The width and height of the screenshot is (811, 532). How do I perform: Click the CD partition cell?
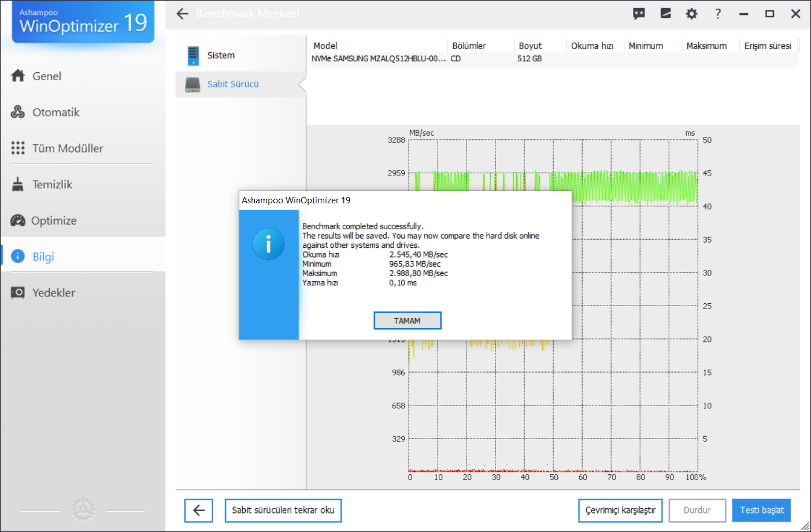[x=456, y=59]
